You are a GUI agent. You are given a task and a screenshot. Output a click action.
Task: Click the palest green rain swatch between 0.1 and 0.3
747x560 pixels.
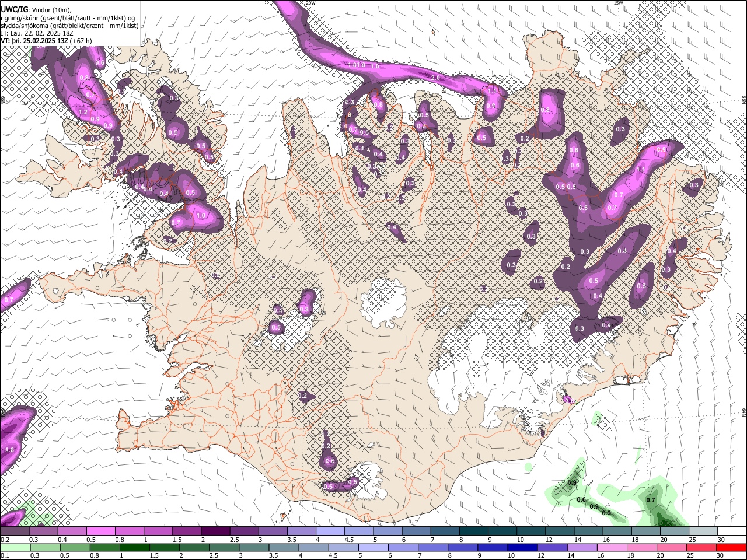(x=15, y=548)
